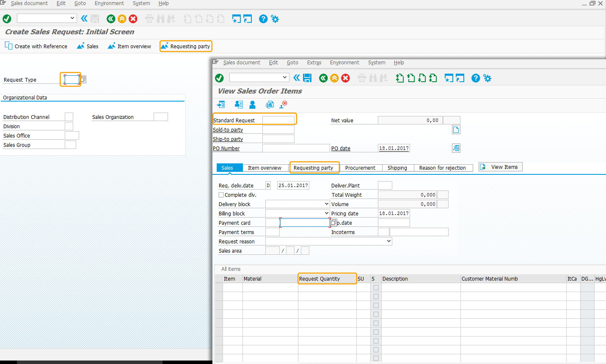Click generate shortcut icon in Create Sales Request toolbar
The height and width of the screenshot is (364, 606).
(248, 19)
